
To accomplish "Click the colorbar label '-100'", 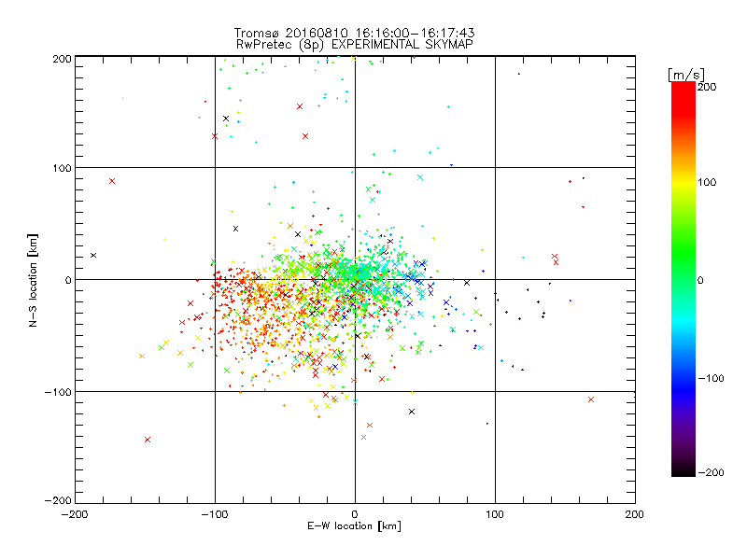I will coord(711,378).
